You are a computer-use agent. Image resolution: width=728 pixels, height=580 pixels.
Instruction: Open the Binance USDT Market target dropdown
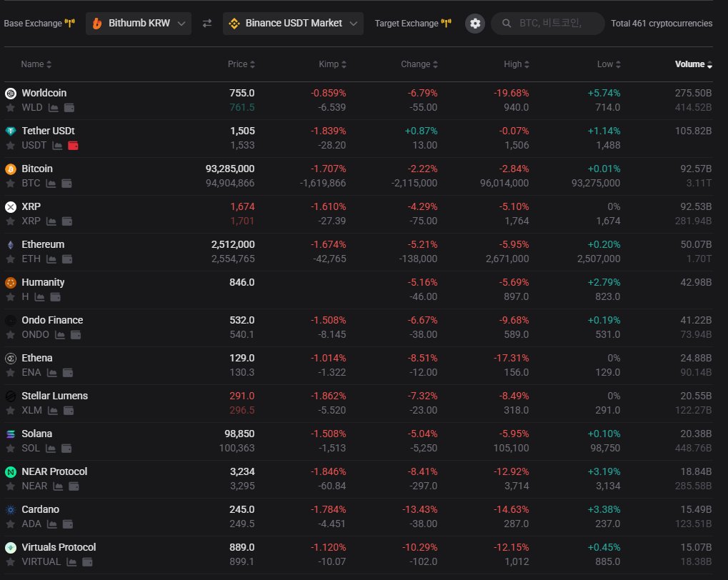click(x=293, y=24)
